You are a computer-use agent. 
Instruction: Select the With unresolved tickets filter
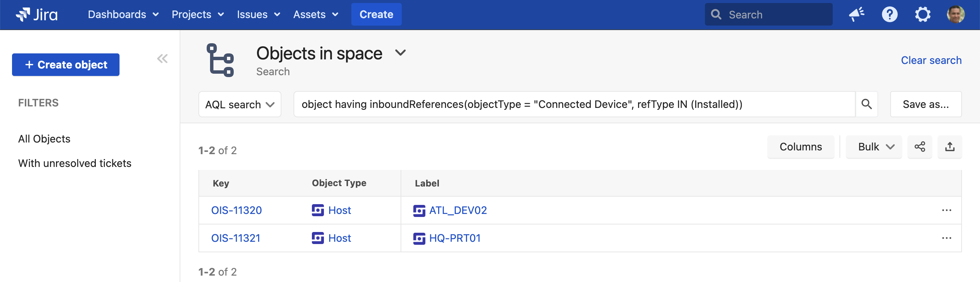click(74, 163)
